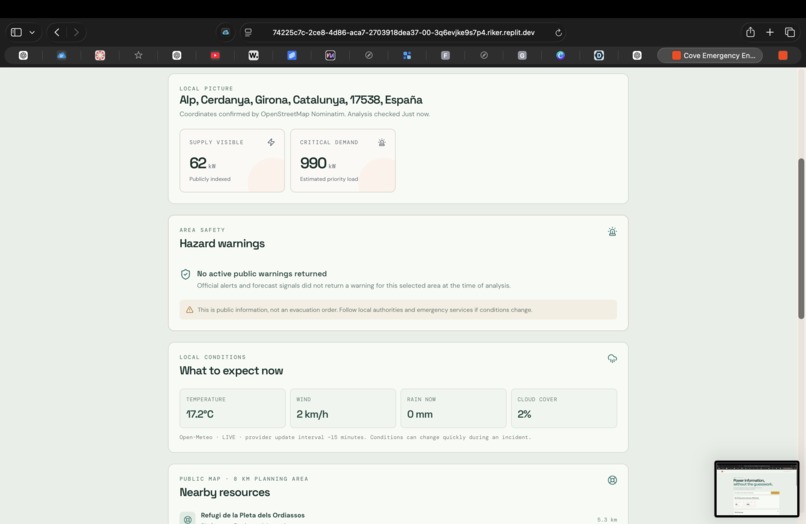Switch to the gray F icon tab

click(445, 56)
